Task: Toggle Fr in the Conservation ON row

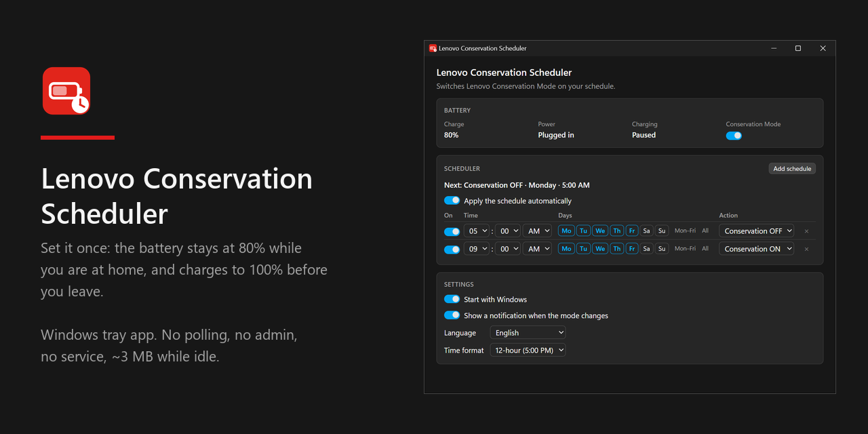Action: click(632, 249)
